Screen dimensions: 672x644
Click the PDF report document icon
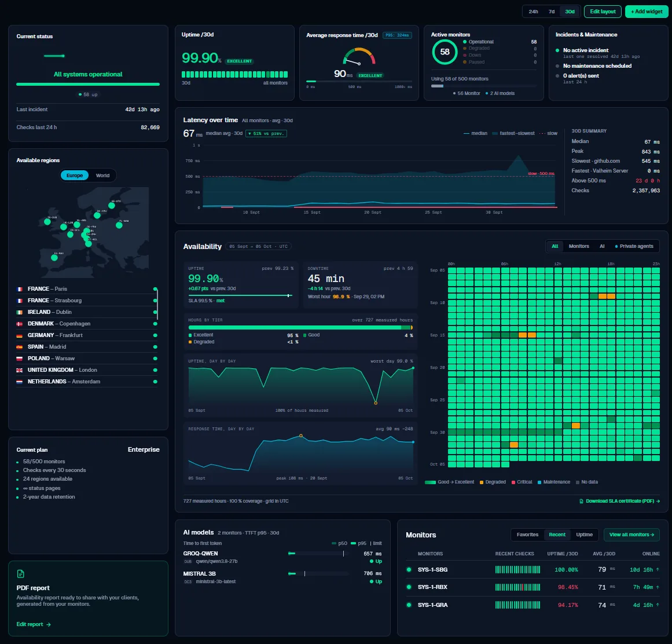point(21,574)
